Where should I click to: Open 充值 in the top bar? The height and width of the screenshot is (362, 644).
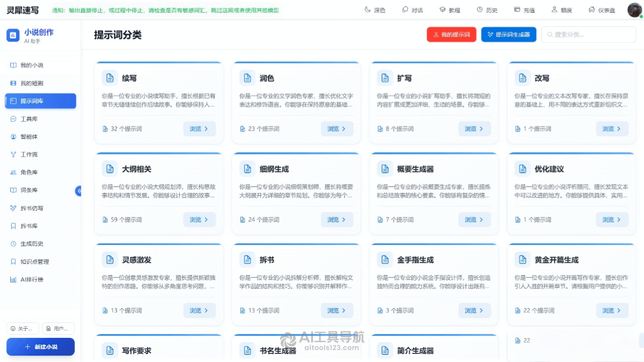(x=524, y=10)
